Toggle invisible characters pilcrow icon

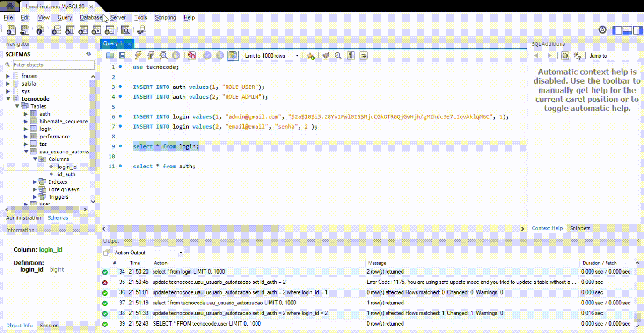pos(351,56)
